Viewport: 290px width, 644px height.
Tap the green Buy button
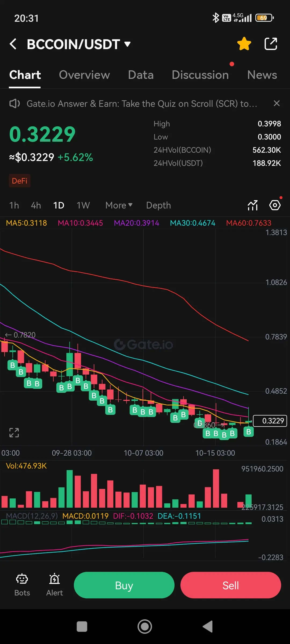pyautogui.click(x=124, y=585)
